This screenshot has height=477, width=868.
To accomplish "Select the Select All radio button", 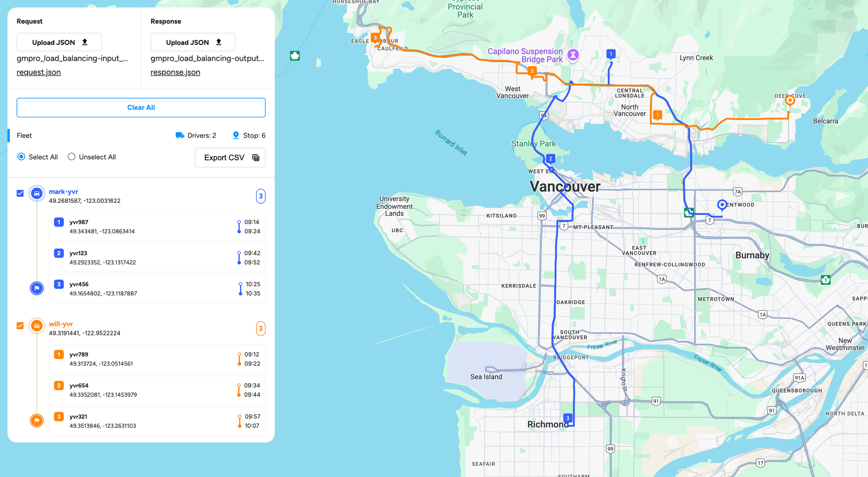I will coord(21,157).
